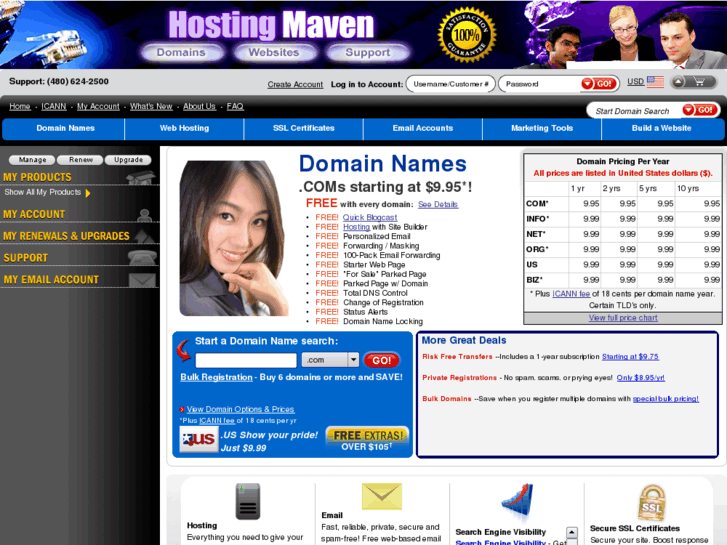The height and width of the screenshot is (545, 727).
Task: Click the Domains header button
Action: 181,52
